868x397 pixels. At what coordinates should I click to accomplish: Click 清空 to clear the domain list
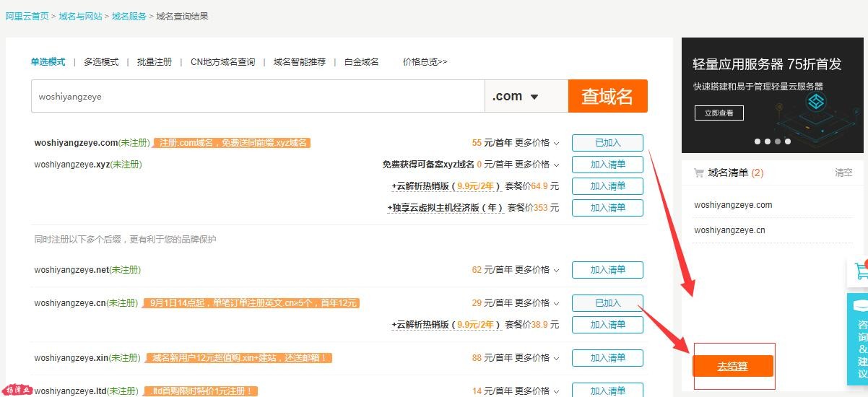click(x=843, y=173)
